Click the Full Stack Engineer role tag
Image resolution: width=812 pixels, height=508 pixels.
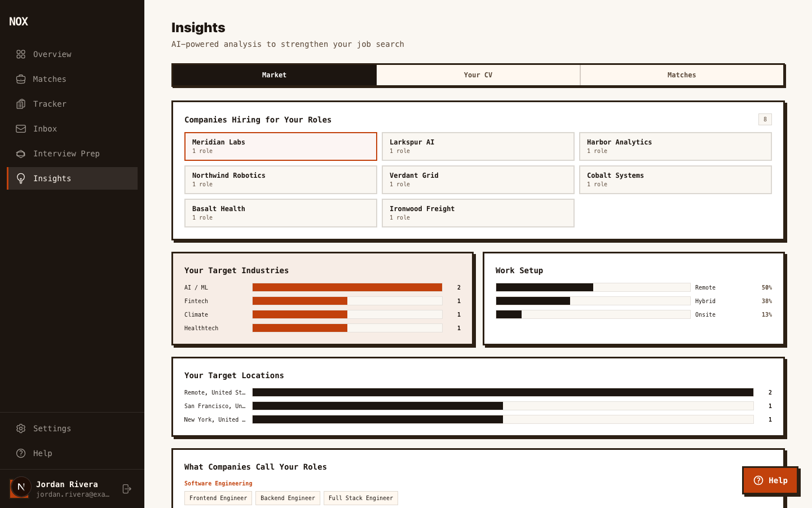361,498
